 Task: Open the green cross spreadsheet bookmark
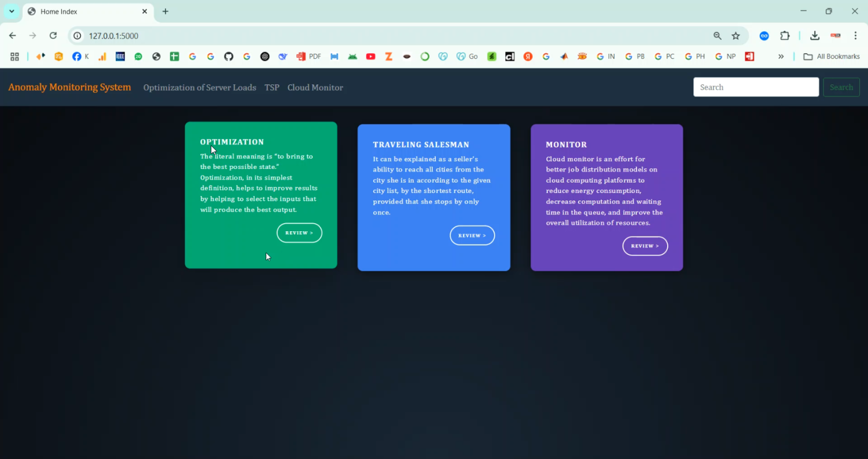tap(174, 57)
